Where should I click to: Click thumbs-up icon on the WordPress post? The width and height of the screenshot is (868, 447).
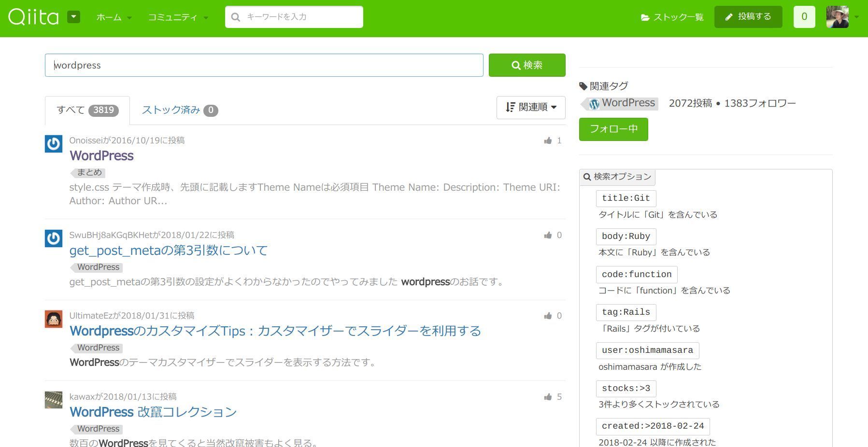(548, 140)
